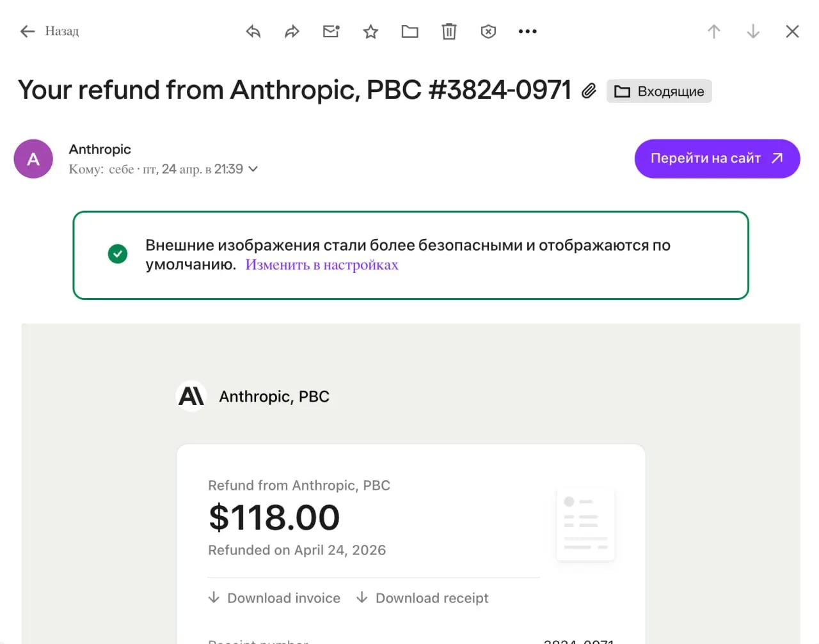
Task: Click the Anthropic, PBC header text
Action: (x=274, y=397)
